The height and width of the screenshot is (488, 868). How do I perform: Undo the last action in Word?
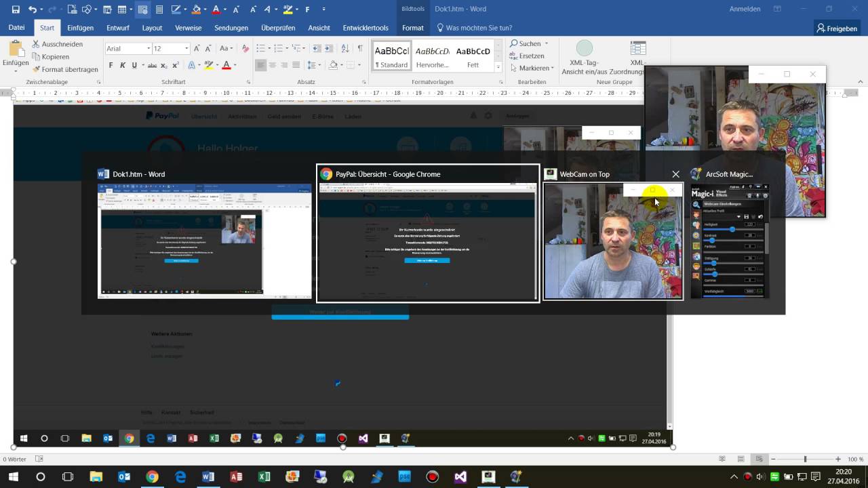click(32, 9)
